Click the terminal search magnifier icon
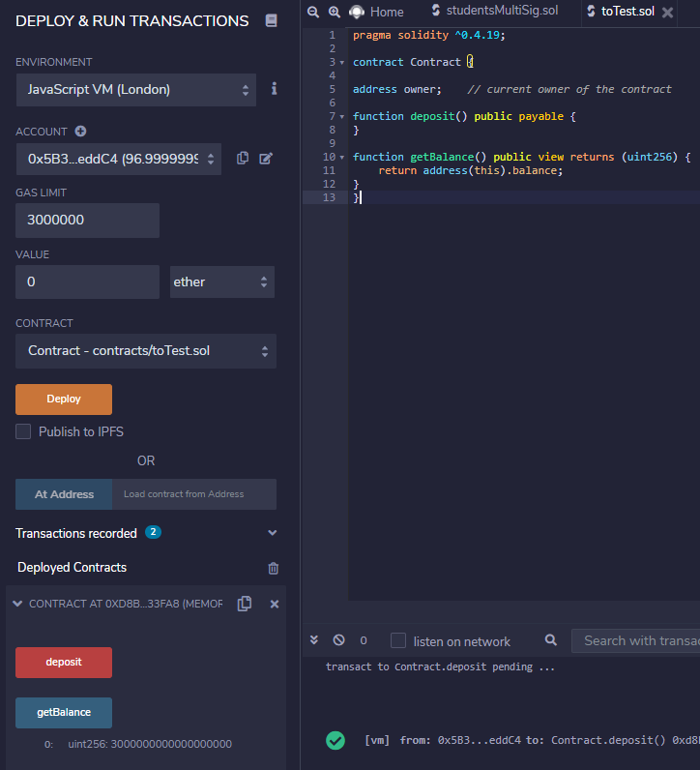This screenshot has width=700, height=770. point(551,639)
